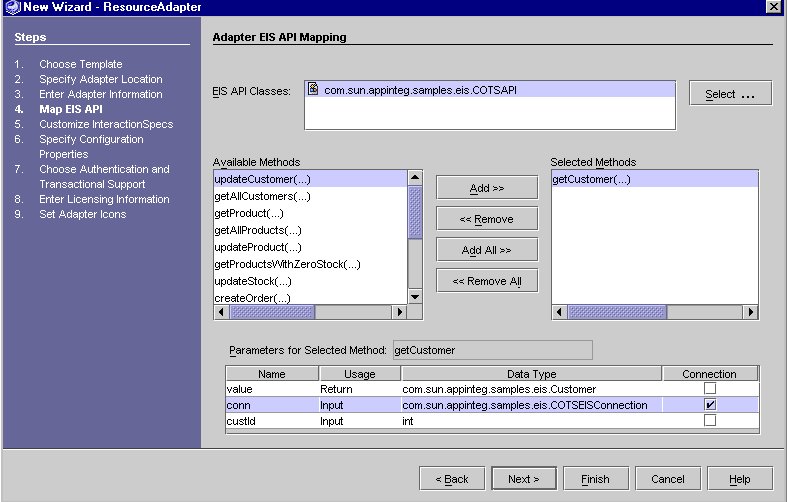
Task: Cancel the ResourceAdapter wizard
Action: pos(668,479)
